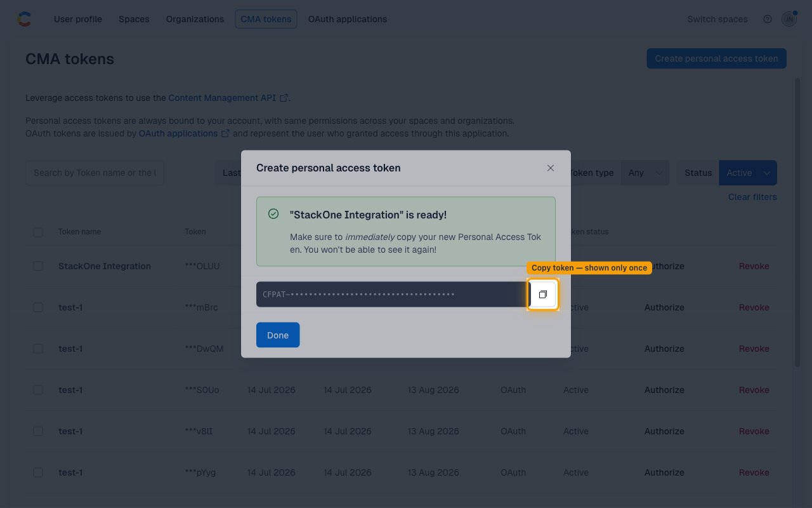This screenshot has width=812, height=508.
Task: Open the Status Active dropdown
Action: pos(748,173)
